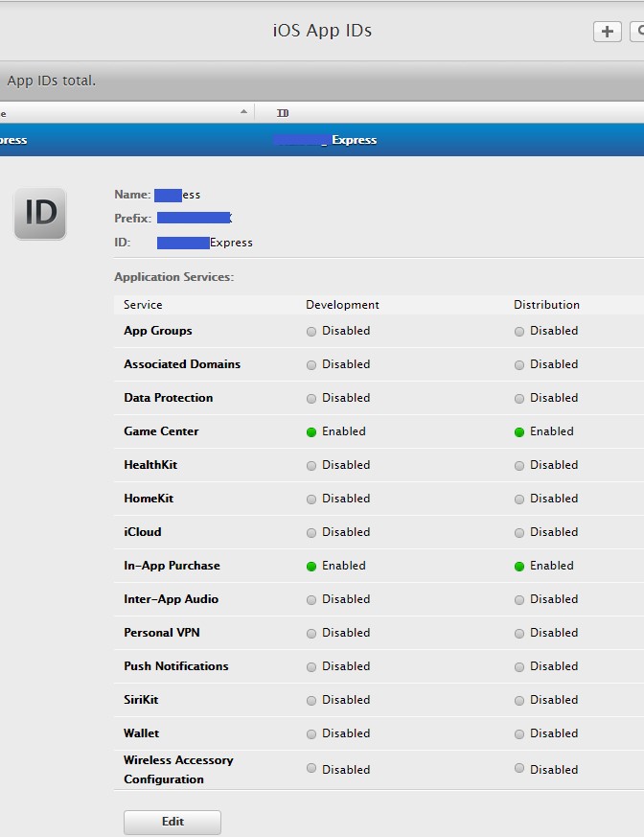Click the Wireless Accessory Configuration service row
Viewport: 644px width, 837px height.
(x=178, y=769)
